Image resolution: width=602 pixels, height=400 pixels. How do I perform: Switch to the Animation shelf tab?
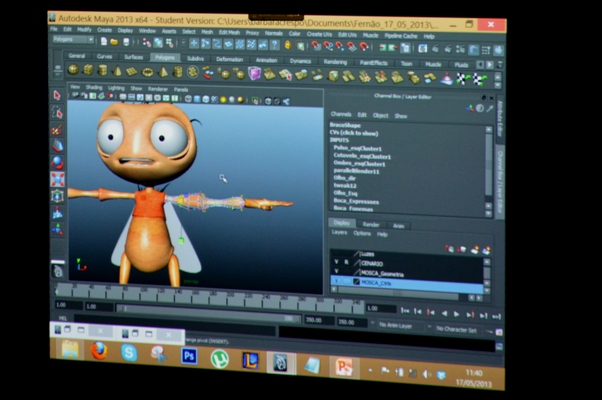[x=266, y=59]
